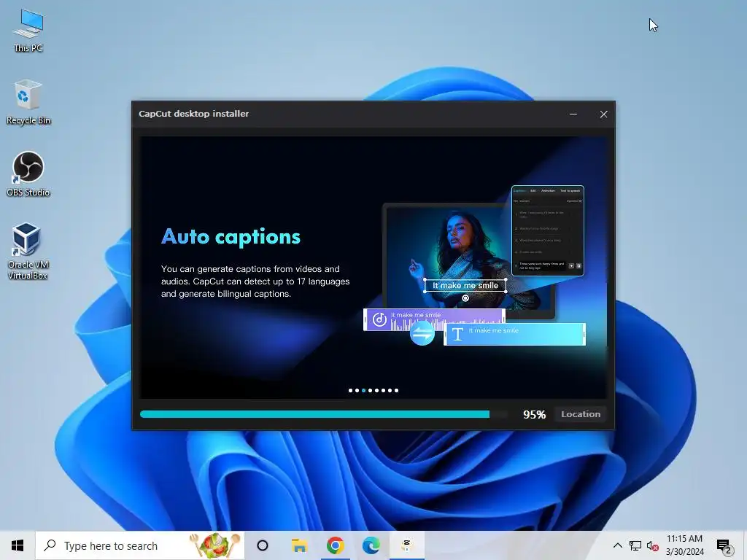
Task: Open the This PC desktop icon
Action: (x=28, y=31)
